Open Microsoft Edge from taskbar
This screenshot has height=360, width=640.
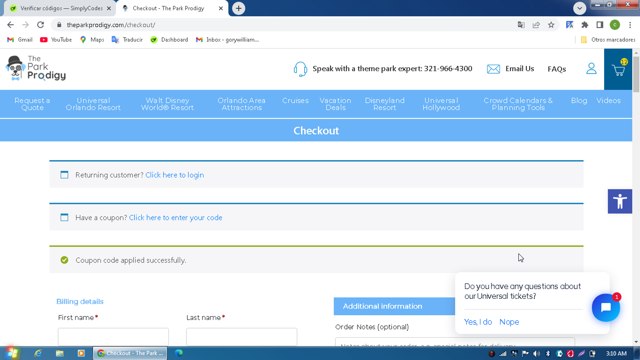pos(179,353)
